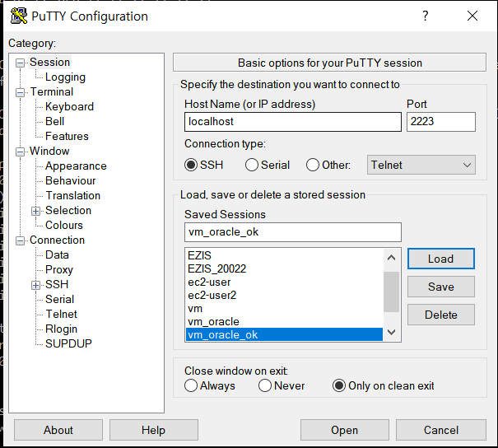Click the Save session button
This screenshot has width=498, height=448.
click(x=441, y=287)
